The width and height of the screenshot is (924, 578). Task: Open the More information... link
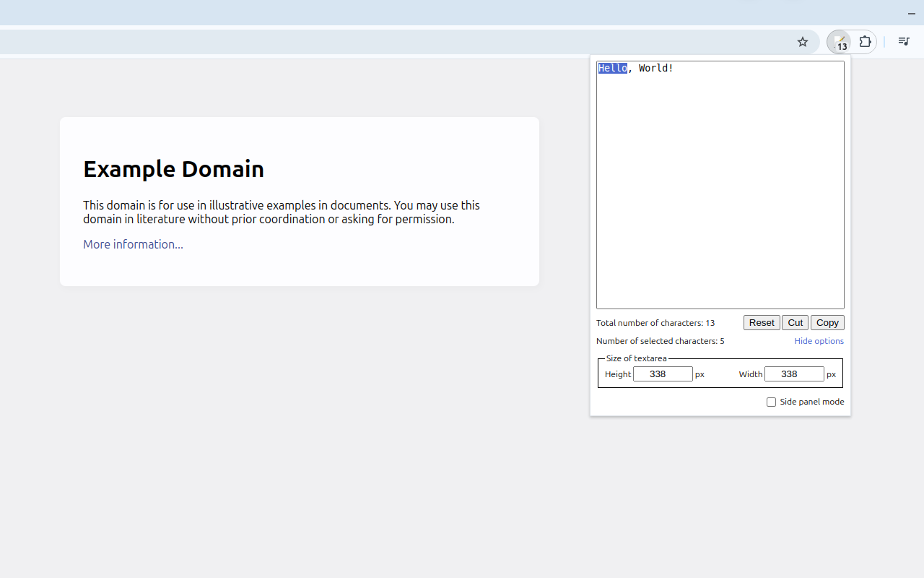tap(133, 244)
